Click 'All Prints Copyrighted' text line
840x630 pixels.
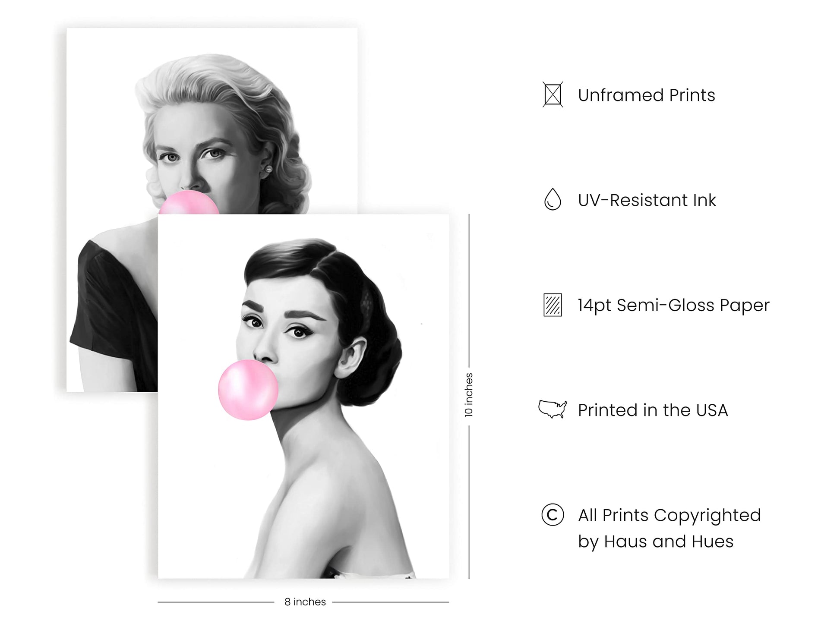669,515
